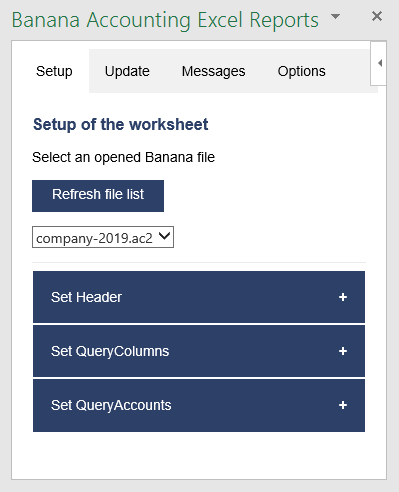This screenshot has width=399, height=492.
Task: Expand the Set QueryAccounts section
Action: pos(199,405)
